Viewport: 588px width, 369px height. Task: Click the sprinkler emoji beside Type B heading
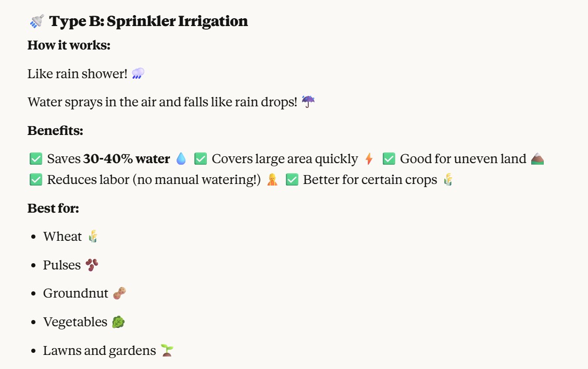[36, 21]
